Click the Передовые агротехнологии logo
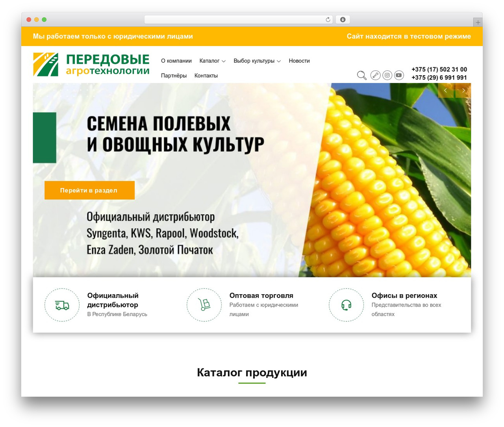Viewport: 504px width, 427px height. click(x=91, y=65)
